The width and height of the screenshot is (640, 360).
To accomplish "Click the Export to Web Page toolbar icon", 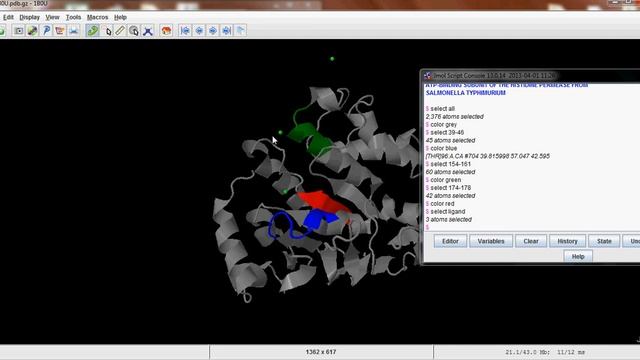I will click(60, 31).
